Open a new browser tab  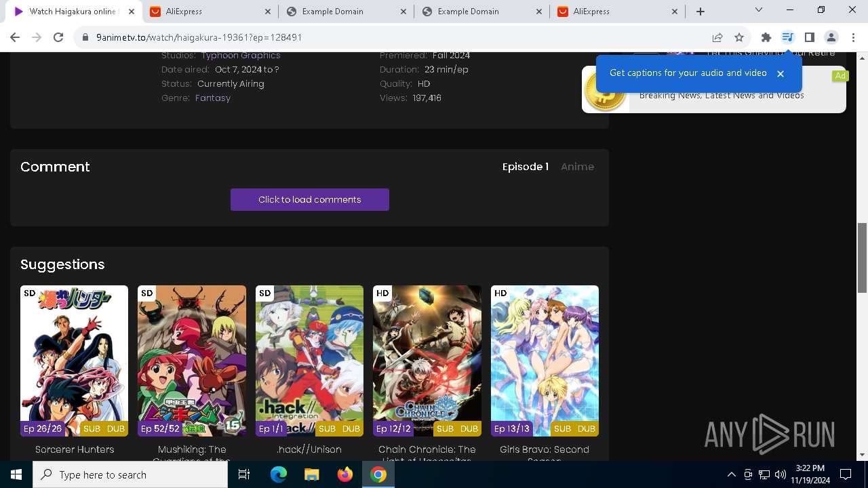tap(701, 12)
